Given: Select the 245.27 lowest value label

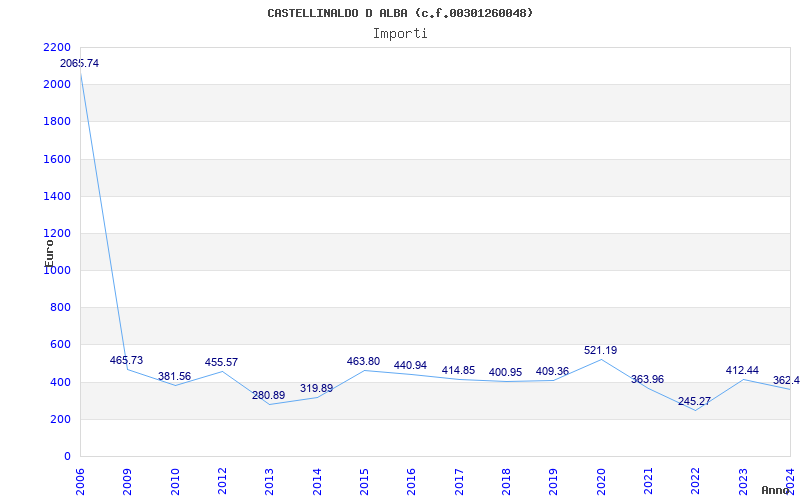Looking at the screenshot, I should [x=694, y=402].
